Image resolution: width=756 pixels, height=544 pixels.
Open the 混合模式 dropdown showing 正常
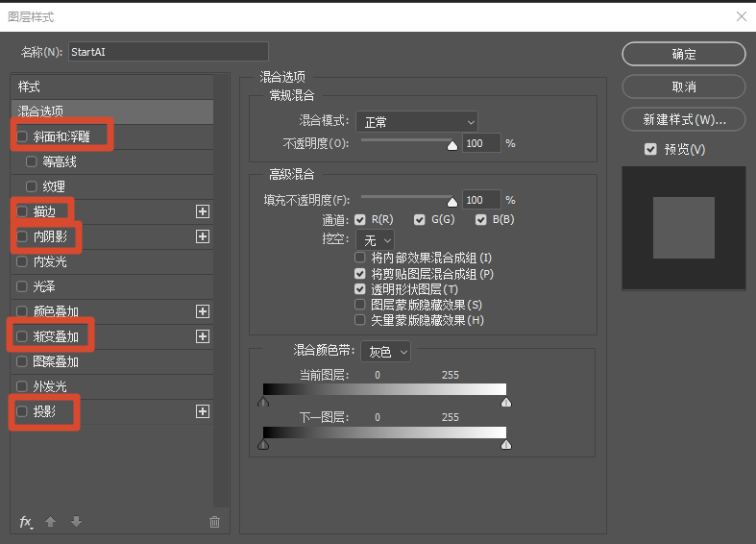coord(417,122)
